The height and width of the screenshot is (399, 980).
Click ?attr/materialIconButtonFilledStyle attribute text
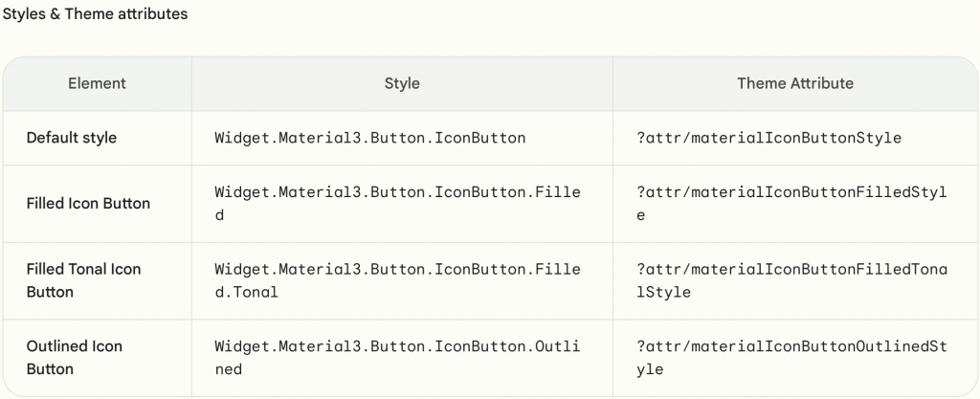click(x=791, y=192)
